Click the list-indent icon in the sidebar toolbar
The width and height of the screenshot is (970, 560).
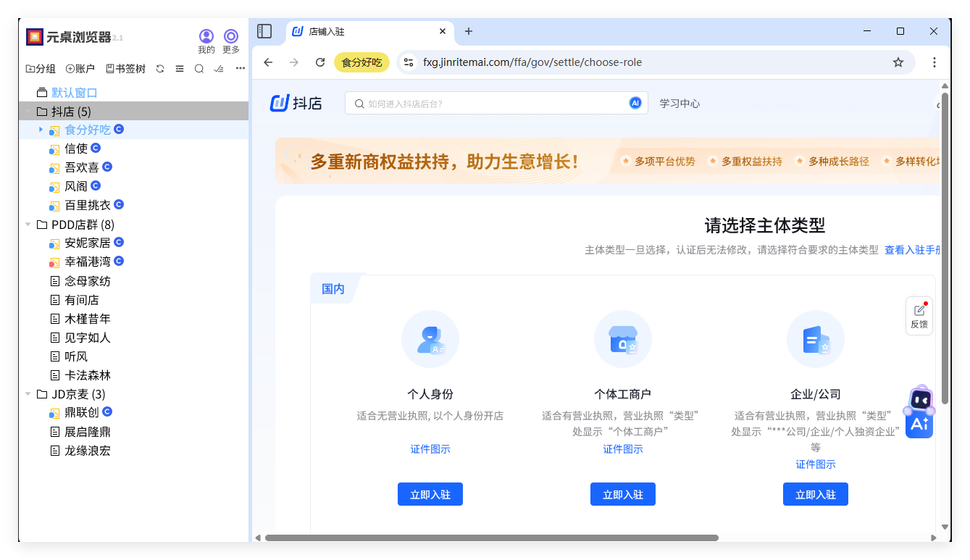(x=180, y=69)
